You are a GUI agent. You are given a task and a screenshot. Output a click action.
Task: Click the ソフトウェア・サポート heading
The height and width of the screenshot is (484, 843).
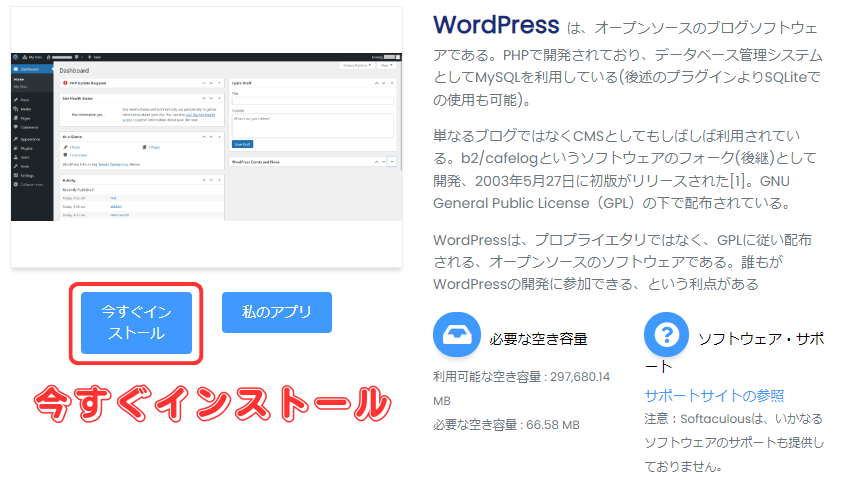coord(734,352)
